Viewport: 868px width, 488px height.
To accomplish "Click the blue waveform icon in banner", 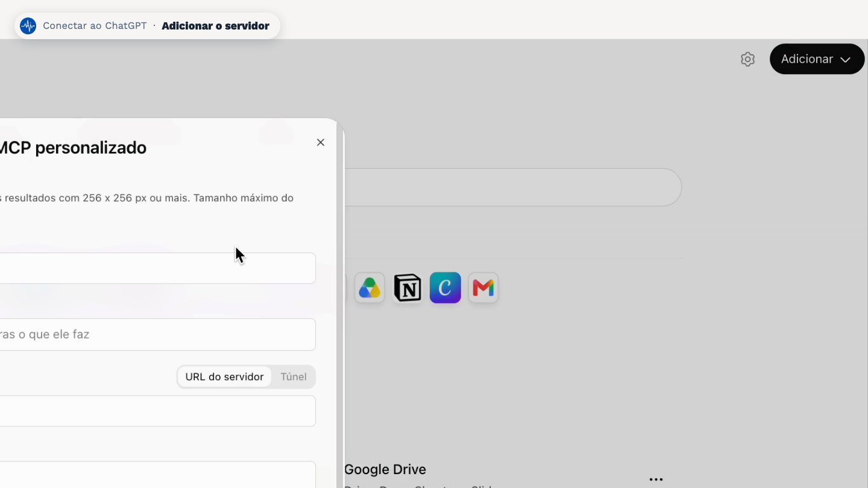I will click(28, 26).
